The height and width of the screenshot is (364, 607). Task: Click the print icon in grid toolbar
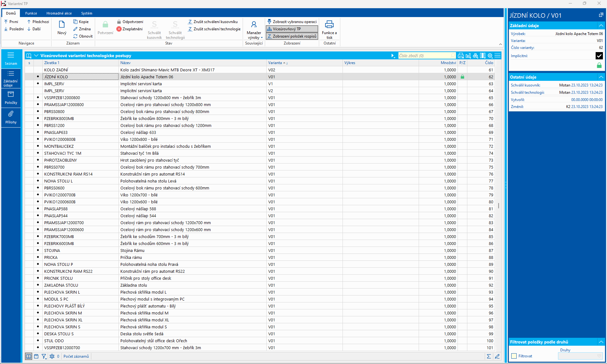(x=461, y=56)
